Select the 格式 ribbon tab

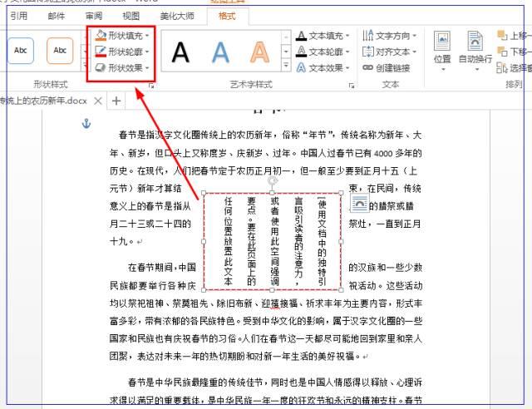[227, 16]
